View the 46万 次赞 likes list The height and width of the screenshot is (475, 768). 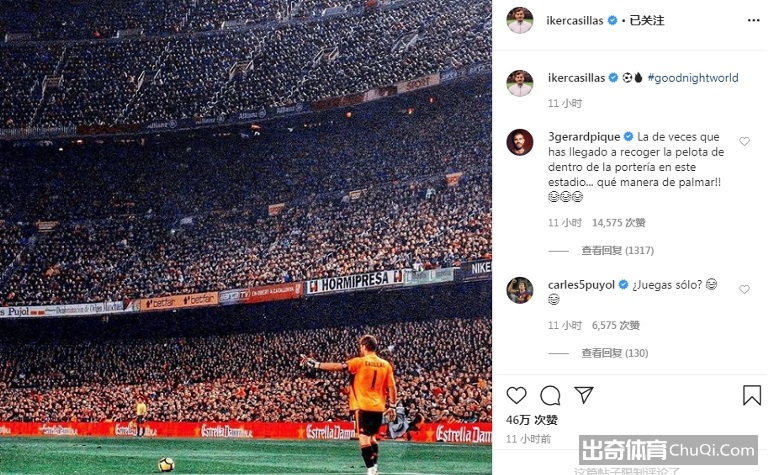pyautogui.click(x=532, y=420)
